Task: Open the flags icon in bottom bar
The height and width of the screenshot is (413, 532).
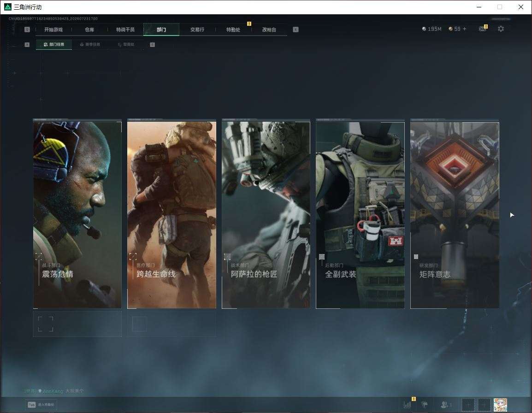Action: 425,405
